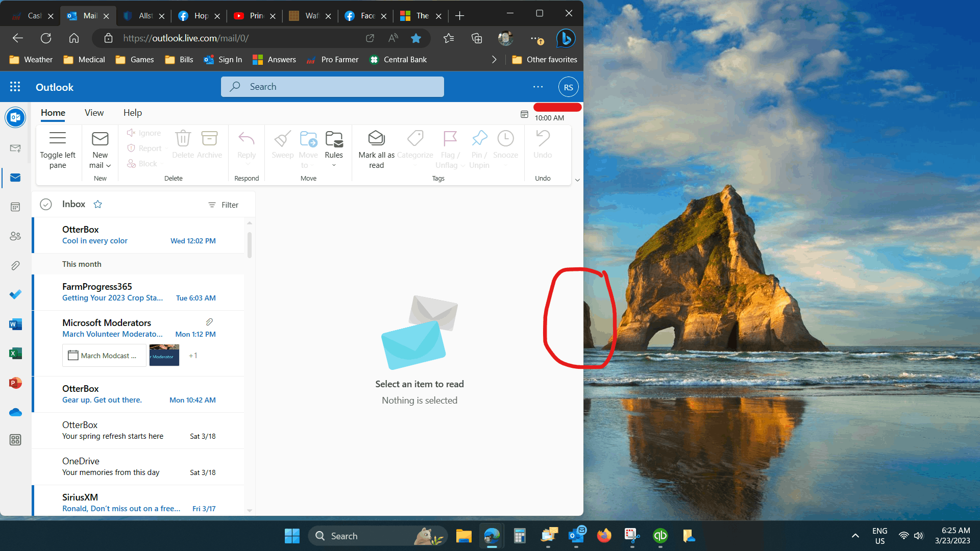Open the SiriusXM email from Fri 3/17
Image resolution: width=980 pixels, height=551 pixels.
[x=139, y=500]
